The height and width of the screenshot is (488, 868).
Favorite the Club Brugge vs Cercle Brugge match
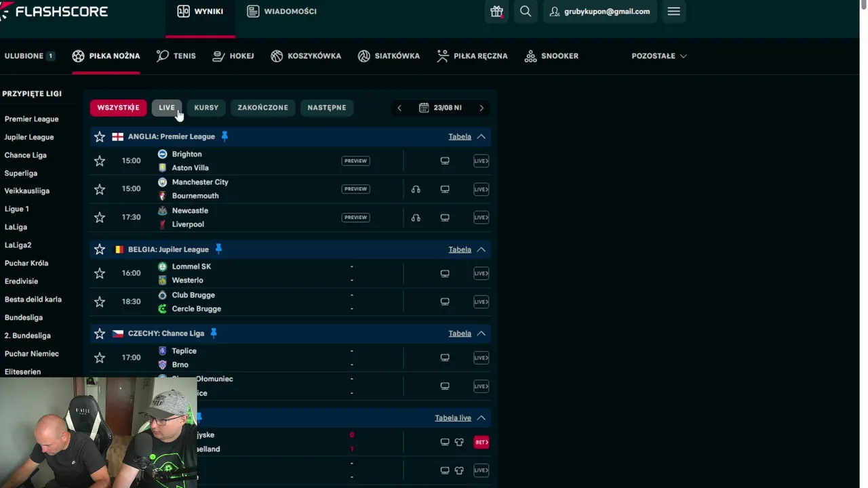pyautogui.click(x=100, y=302)
